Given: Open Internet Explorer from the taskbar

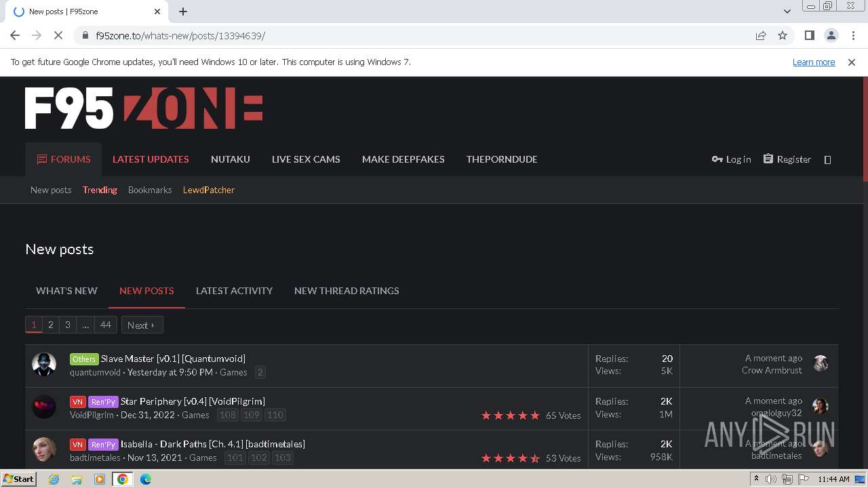Looking at the screenshot, I should [x=54, y=479].
